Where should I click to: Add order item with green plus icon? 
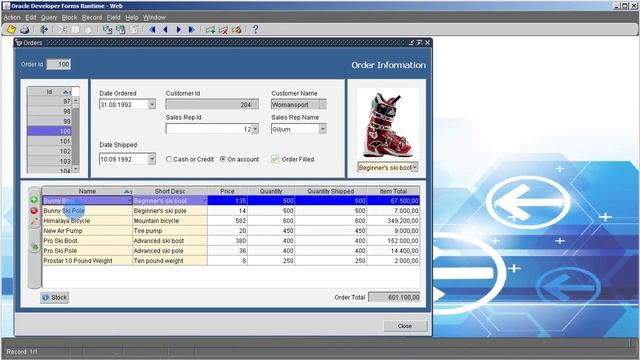(x=34, y=200)
